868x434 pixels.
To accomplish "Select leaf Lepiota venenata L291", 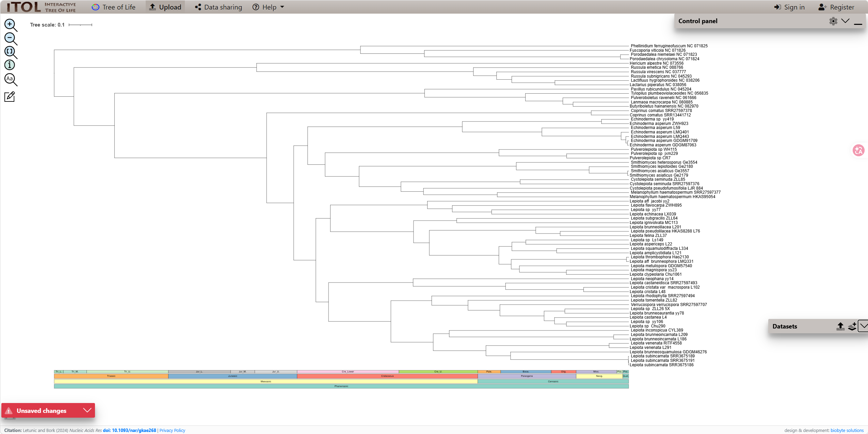I will 650,348.
